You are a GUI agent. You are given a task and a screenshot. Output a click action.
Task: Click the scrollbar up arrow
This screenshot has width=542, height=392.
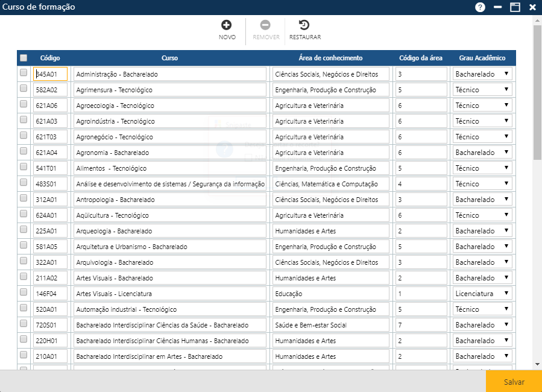[x=537, y=21]
